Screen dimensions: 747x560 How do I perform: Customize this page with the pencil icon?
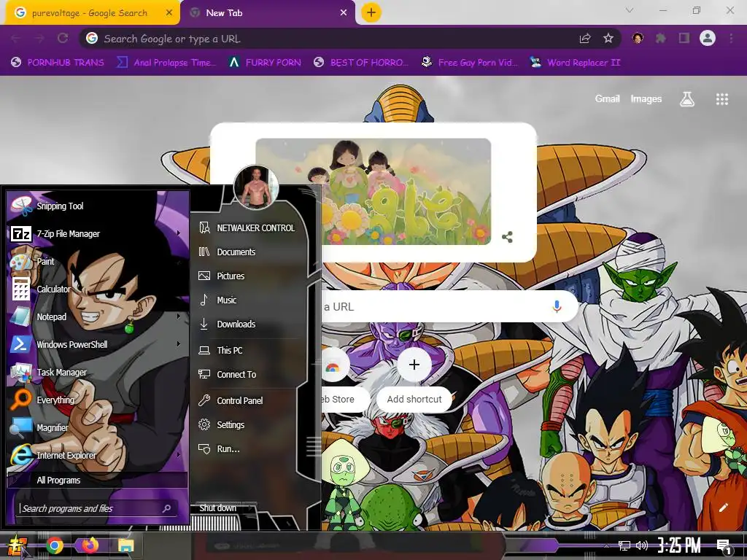click(x=723, y=507)
